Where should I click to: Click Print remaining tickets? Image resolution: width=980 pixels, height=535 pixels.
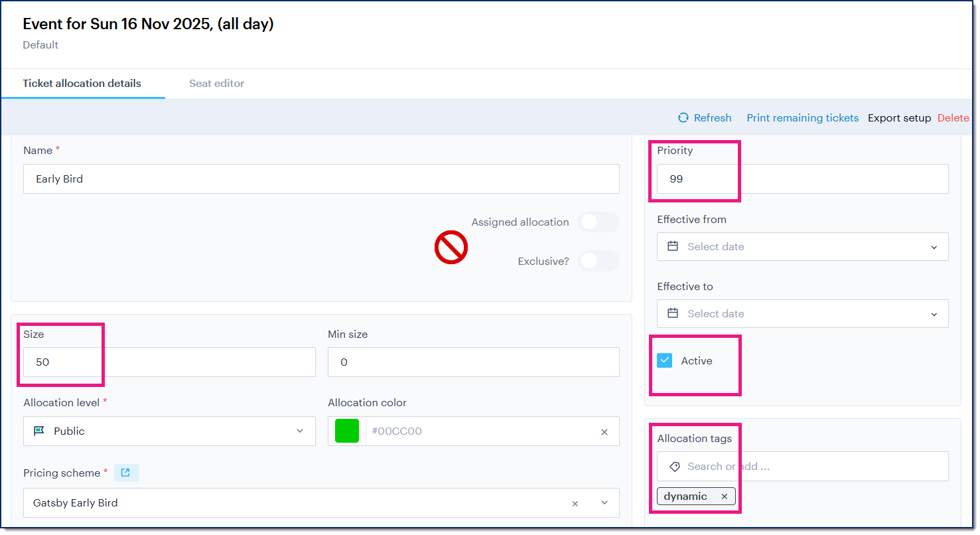pos(803,118)
